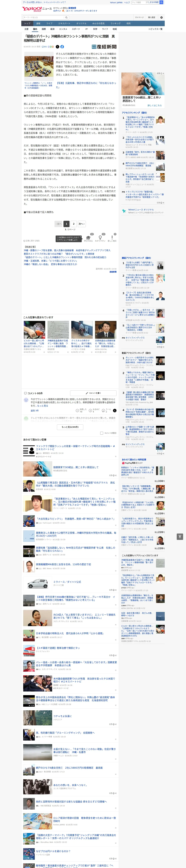186x868 pixels.
Task: Toggle the コメント非表示 checkbox
Action: (x=102, y=433)
